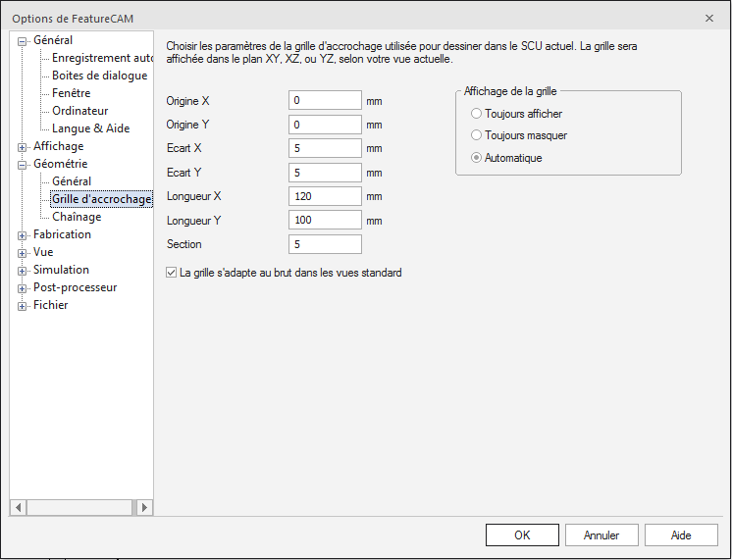Click tree scrollbar left arrow
The image size is (732, 560).
click(19, 507)
